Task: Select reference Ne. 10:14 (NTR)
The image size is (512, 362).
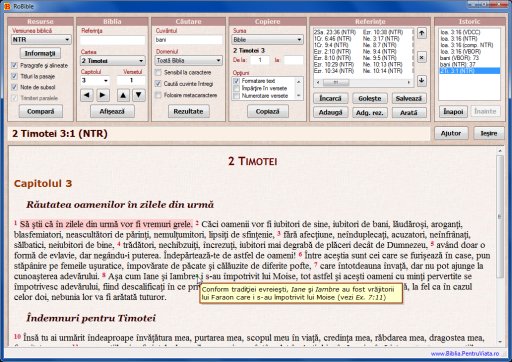Action: point(382,71)
